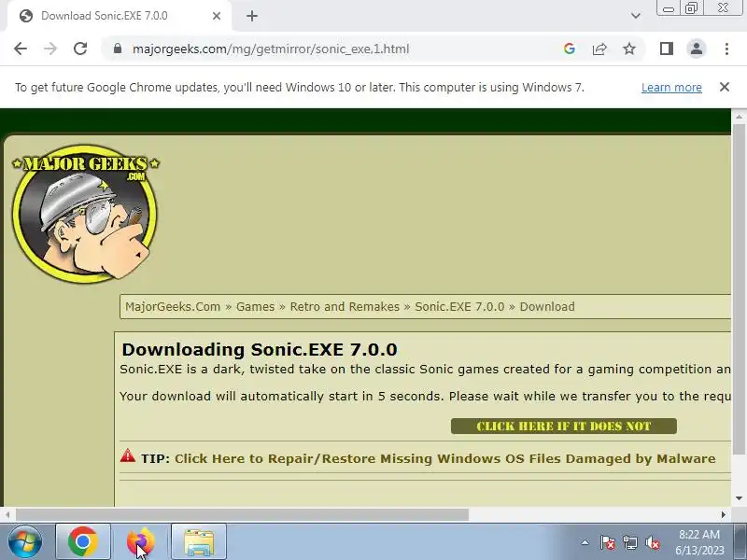Click the scroll up arrow

pos(739,117)
